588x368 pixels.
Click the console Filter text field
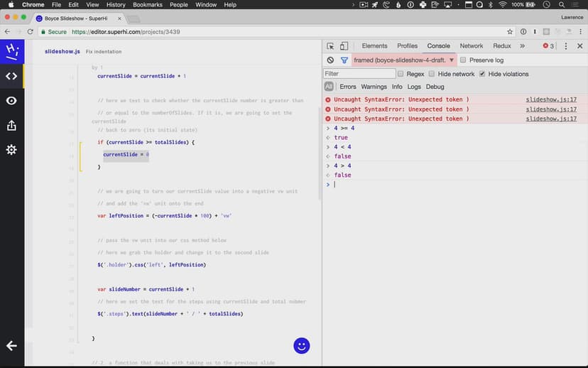[x=359, y=74]
